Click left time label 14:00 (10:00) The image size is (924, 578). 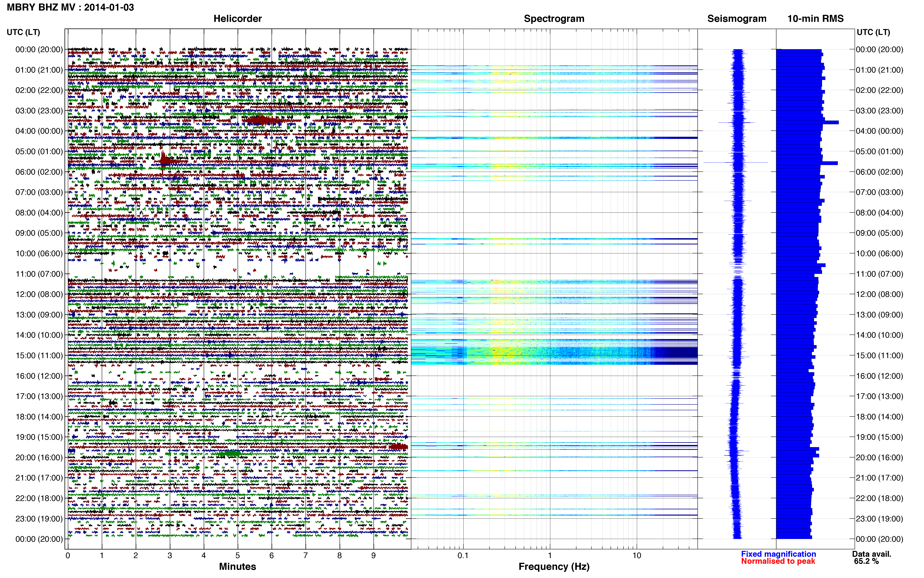pos(39,335)
